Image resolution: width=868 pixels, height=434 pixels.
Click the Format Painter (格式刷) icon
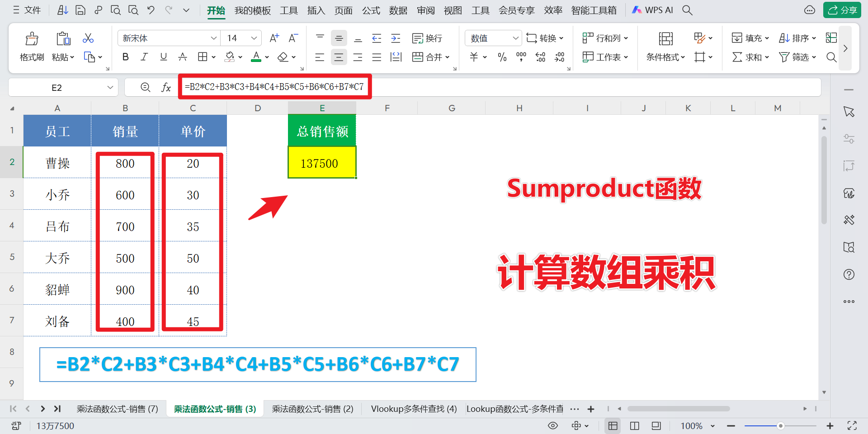point(32,39)
